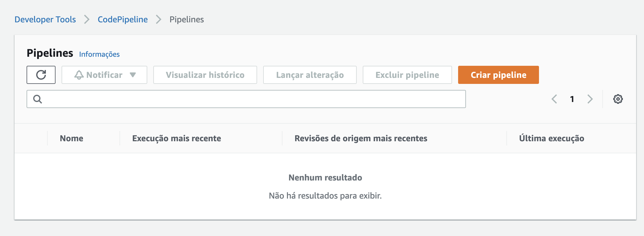The image size is (644, 236).
Task: Select page number 1
Action: click(572, 99)
